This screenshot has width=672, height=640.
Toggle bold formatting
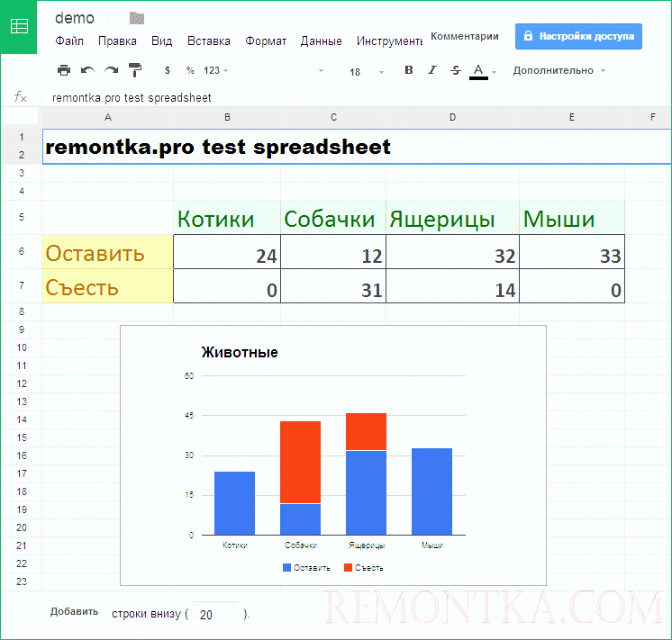point(409,70)
